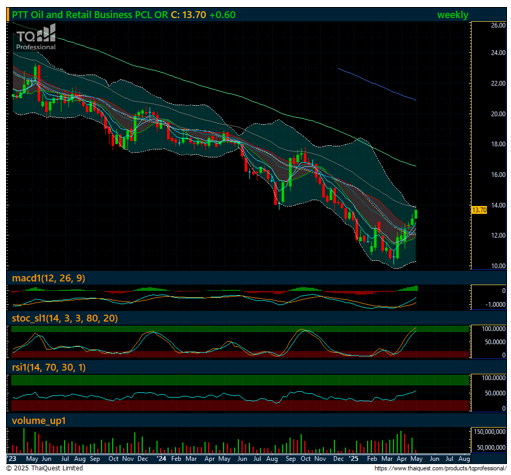Click the 'Dec' label before '25 on the time axis
This screenshot has width=511, height=475.
tap(338, 459)
